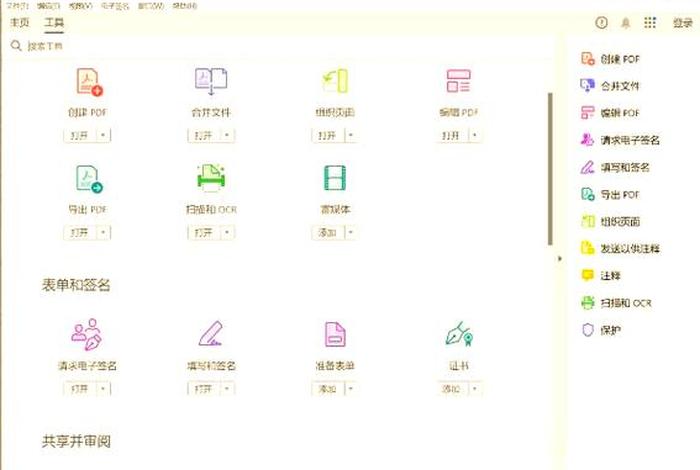Expand dropdown arrow next to 组织页面 打开

pos(351,135)
